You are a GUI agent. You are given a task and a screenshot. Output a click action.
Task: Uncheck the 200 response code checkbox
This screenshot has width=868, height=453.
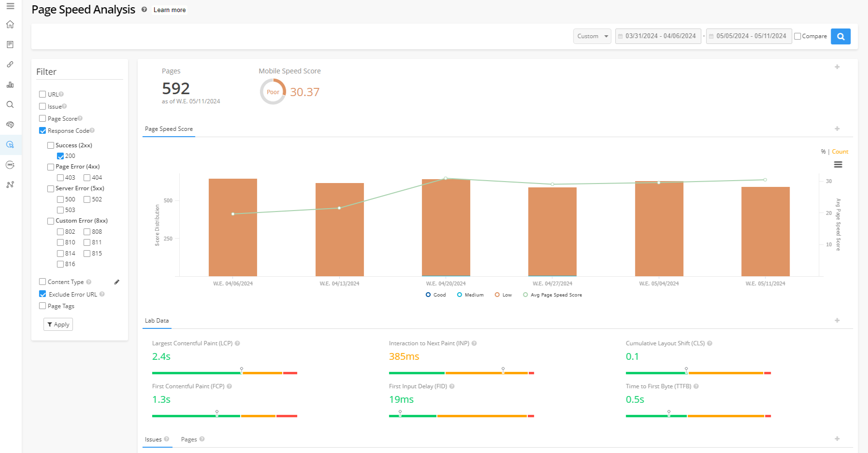60,156
